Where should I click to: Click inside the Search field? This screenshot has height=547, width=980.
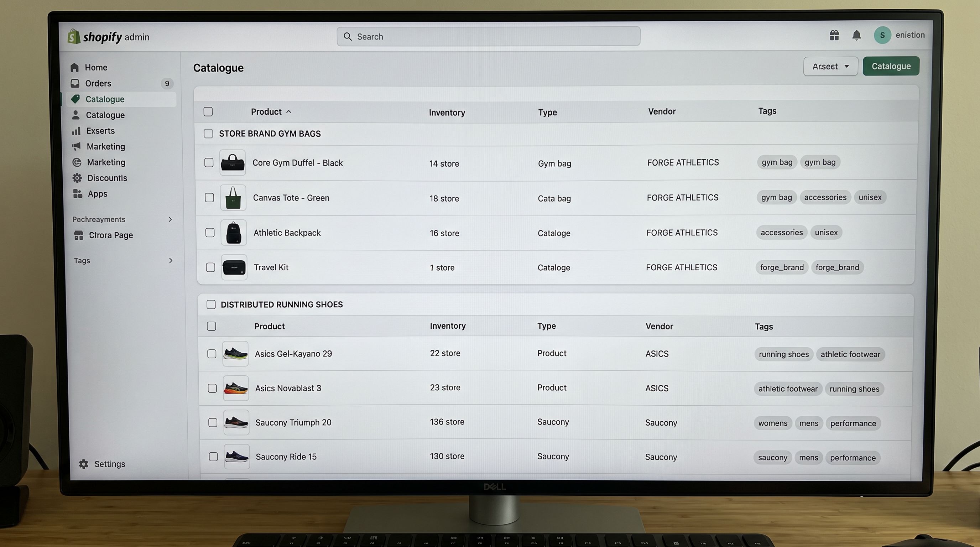coord(489,37)
